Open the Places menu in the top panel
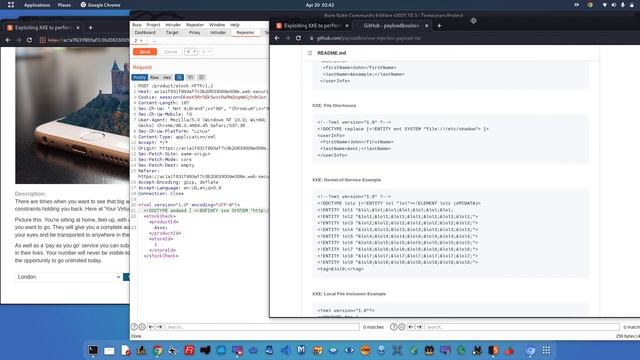The width and height of the screenshot is (640, 360). click(x=64, y=5)
